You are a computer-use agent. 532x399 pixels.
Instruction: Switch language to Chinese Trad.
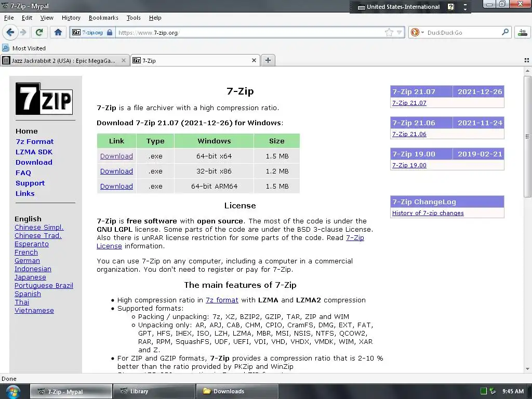click(38, 235)
